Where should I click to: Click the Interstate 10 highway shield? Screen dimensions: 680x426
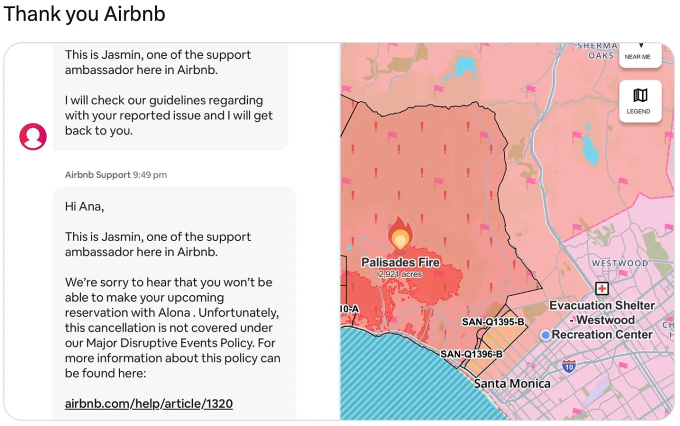click(569, 367)
